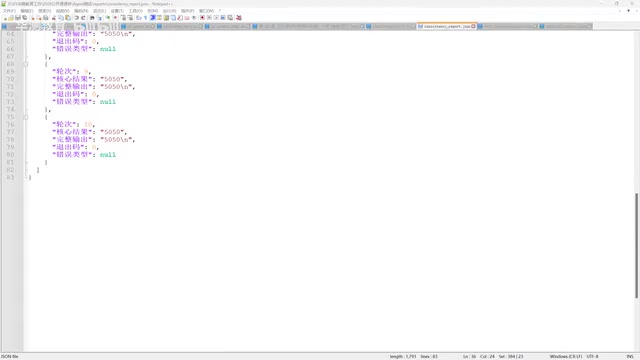Select the consistency_report.json tab

pos(444,26)
